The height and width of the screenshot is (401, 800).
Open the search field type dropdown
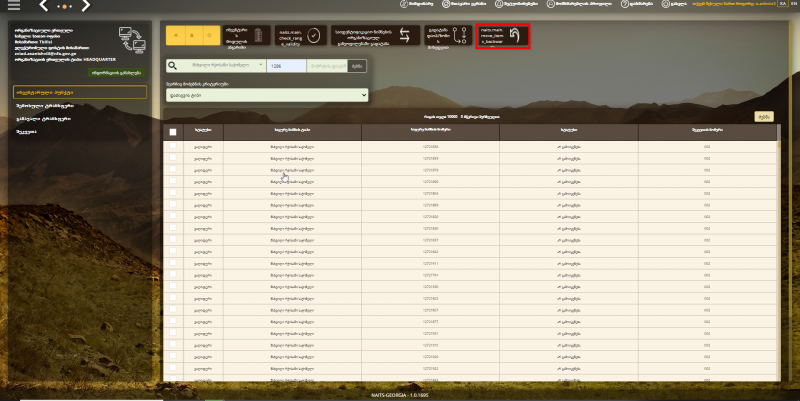coord(222,66)
